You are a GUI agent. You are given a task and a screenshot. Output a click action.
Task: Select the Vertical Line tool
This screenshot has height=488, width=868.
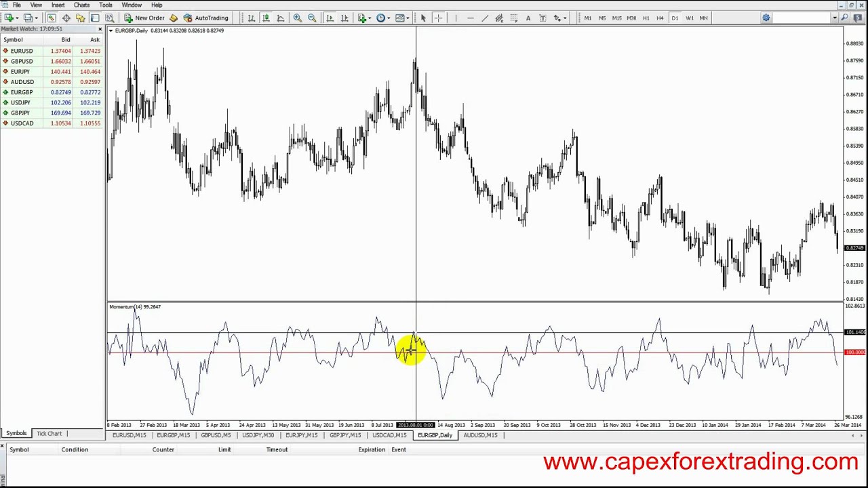coord(456,18)
